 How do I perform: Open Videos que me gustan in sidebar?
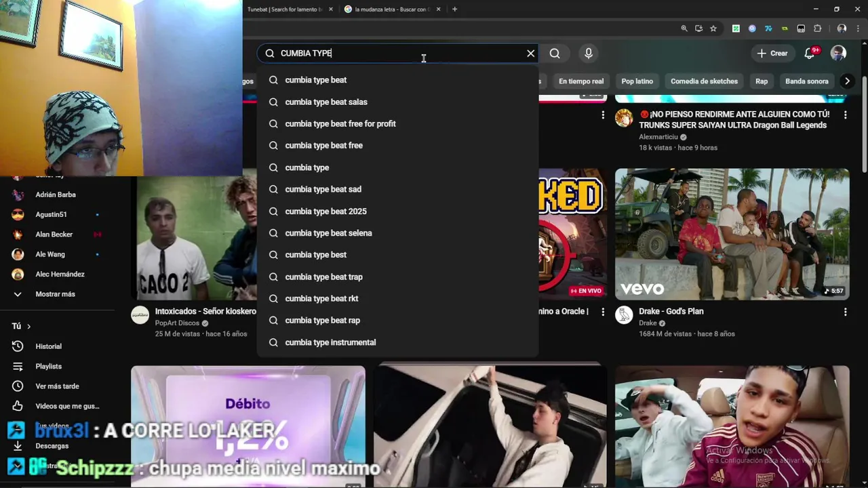tap(66, 406)
